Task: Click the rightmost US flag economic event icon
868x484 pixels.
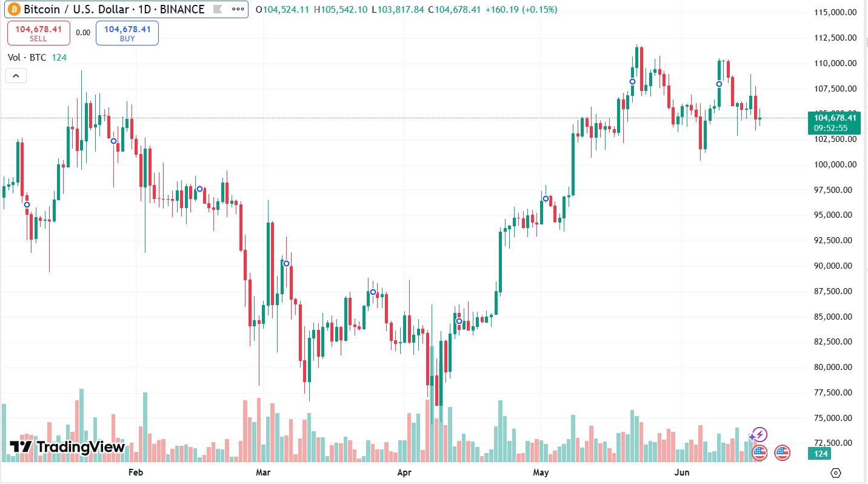Action: point(782,452)
